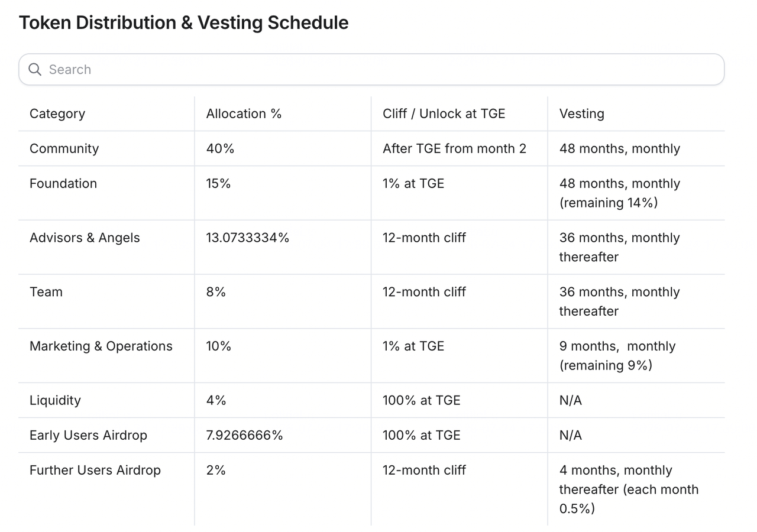The width and height of the screenshot is (757, 532).
Task: Click the 7.9266666% allocation value
Action: pos(245,435)
